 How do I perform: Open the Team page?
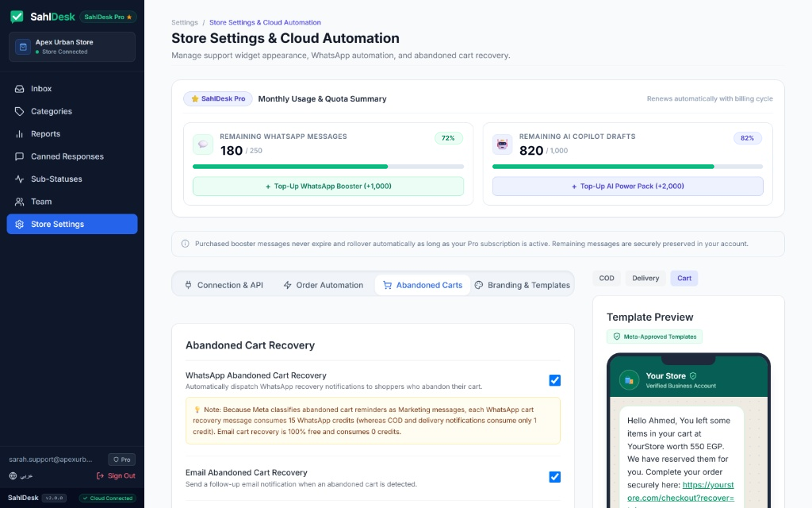click(72, 202)
